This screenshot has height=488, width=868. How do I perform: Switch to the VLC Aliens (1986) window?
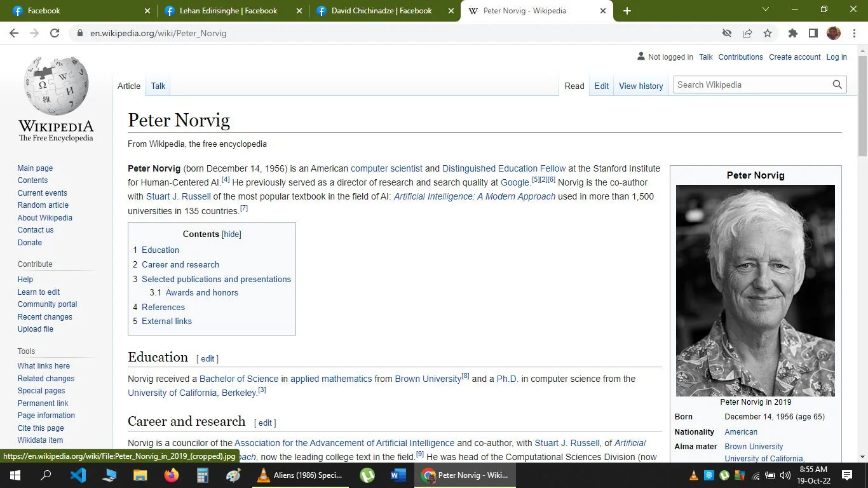coord(300,475)
